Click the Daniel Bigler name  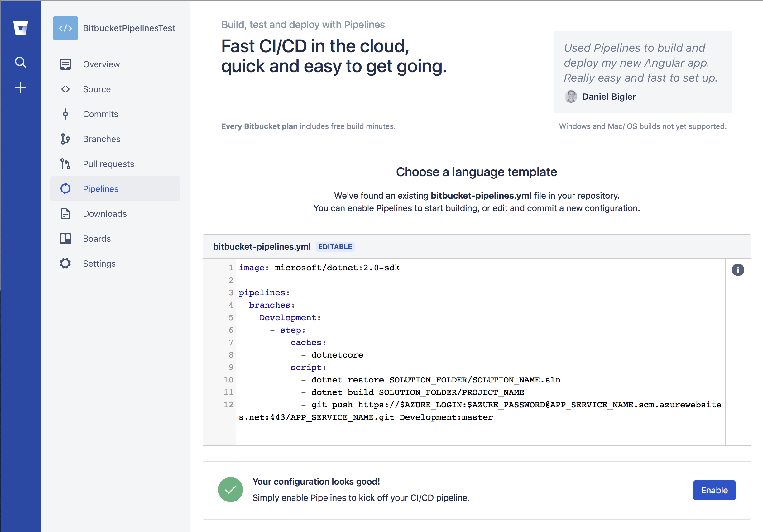click(x=609, y=97)
